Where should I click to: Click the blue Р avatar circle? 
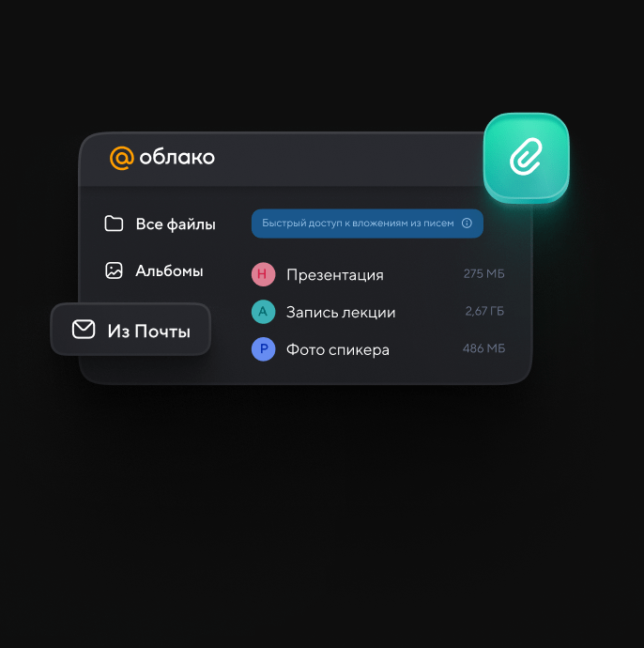click(263, 349)
